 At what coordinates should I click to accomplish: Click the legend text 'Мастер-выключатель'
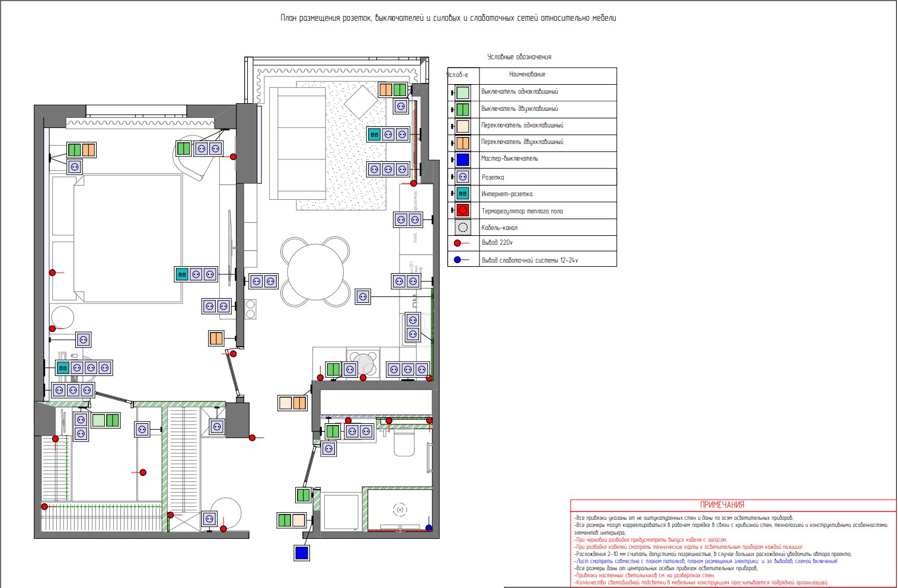[510, 159]
